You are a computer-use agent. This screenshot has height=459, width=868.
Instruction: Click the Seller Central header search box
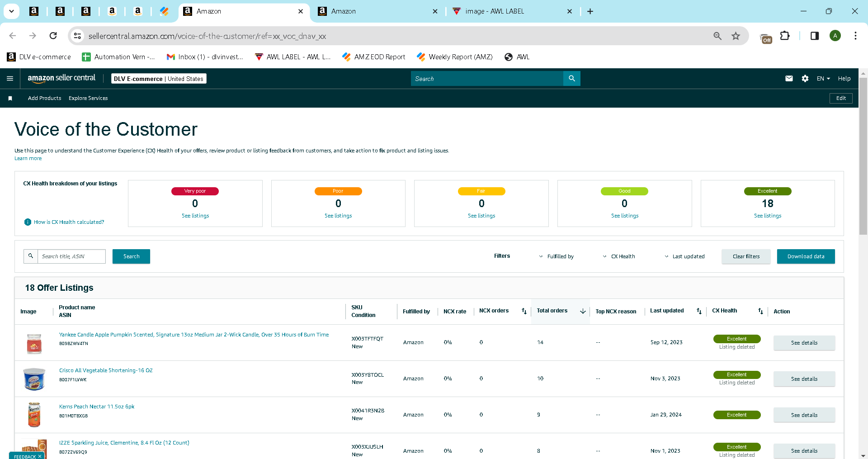487,79
